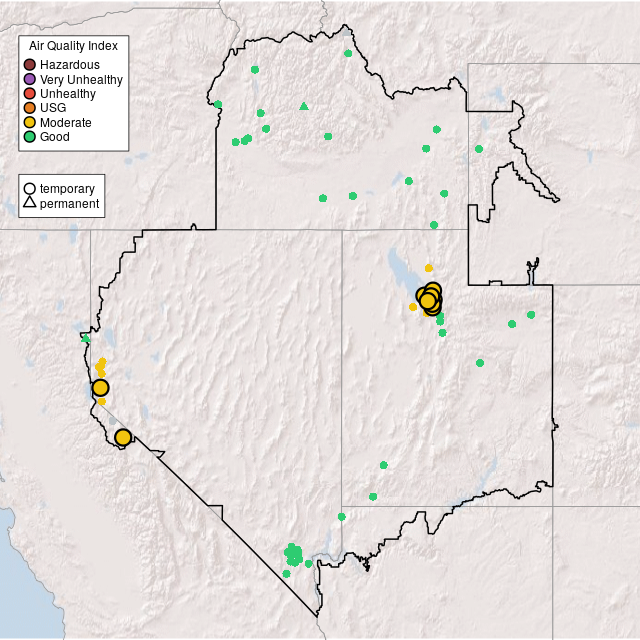Click the large yellow marker below the yellow dots on western border
Image resolution: width=640 pixels, height=640 pixels.
point(100,388)
